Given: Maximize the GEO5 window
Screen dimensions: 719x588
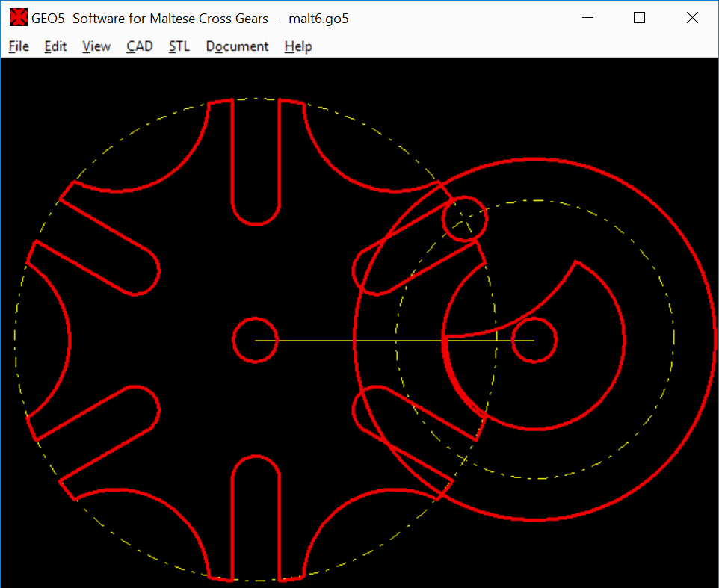Looking at the screenshot, I should [639, 18].
